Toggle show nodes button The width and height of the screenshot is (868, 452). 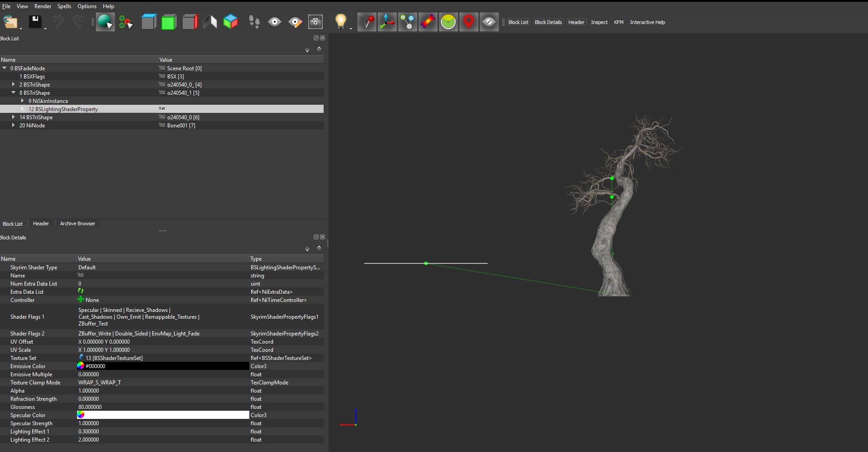[x=407, y=22]
